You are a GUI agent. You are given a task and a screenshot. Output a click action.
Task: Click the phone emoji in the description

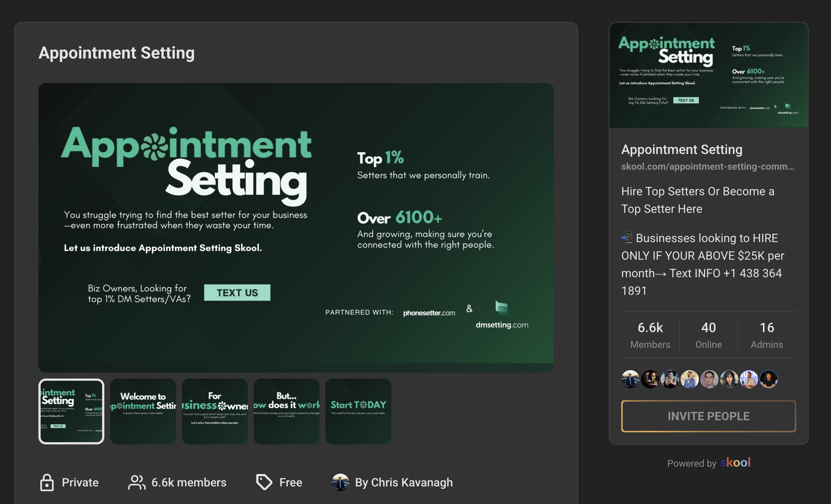click(627, 238)
